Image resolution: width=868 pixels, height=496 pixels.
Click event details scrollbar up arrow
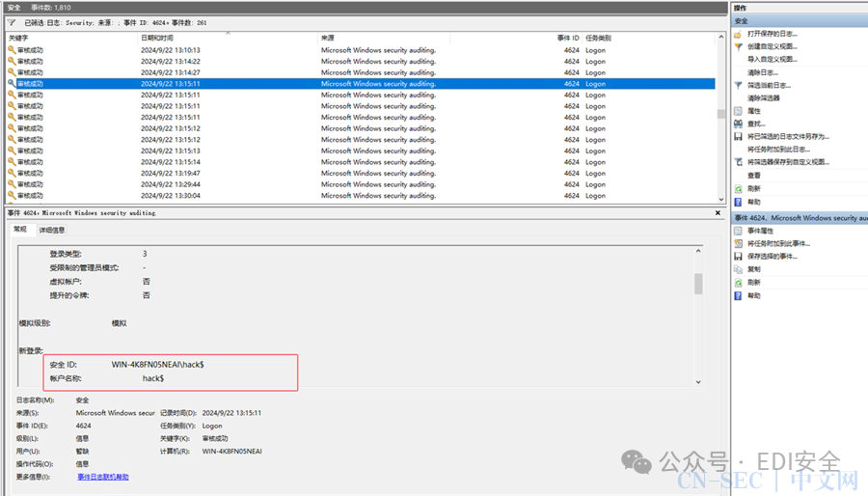698,251
